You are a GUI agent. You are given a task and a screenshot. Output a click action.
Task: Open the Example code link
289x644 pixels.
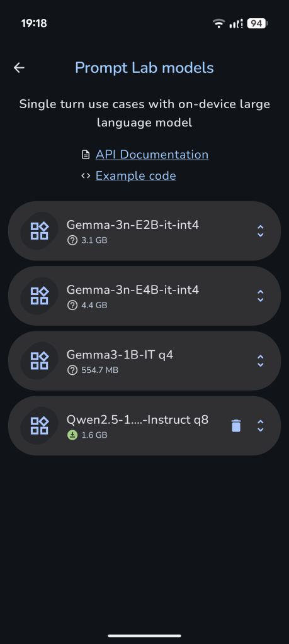(x=135, y=176)
